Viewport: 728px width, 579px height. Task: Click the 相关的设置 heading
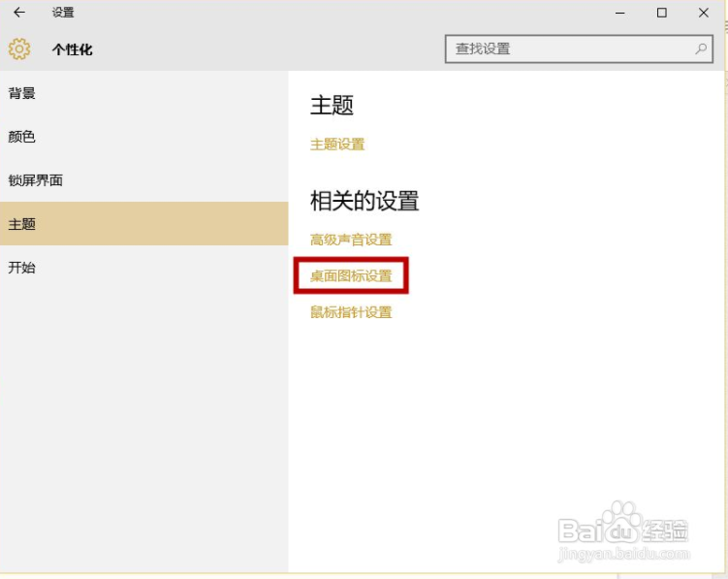click(364, 201)
